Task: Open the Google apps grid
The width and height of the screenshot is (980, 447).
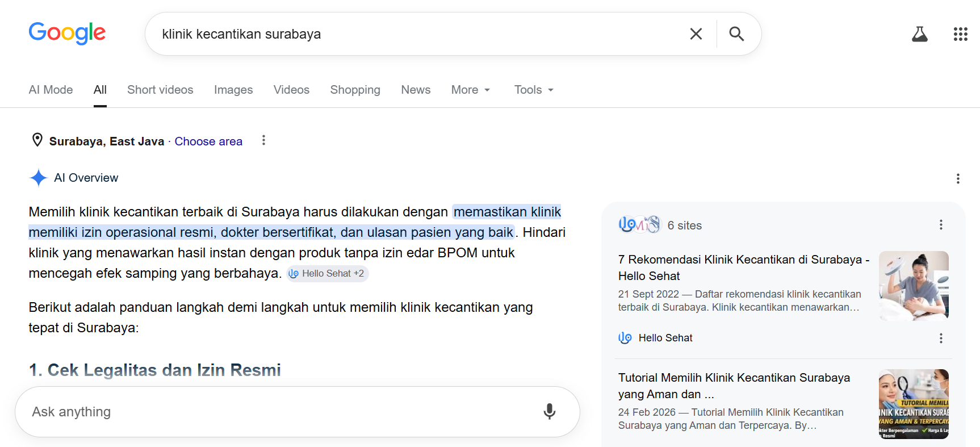Action: pyautogui.click(x=960, y=34)
